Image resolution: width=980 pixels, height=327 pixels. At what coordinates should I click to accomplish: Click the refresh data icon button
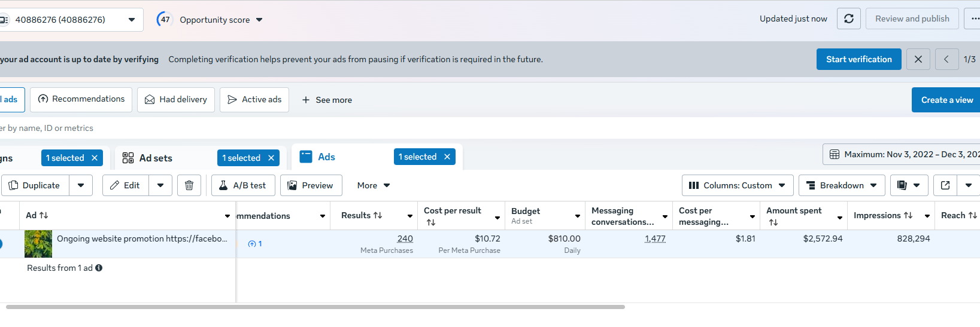[x=848, y=19]
